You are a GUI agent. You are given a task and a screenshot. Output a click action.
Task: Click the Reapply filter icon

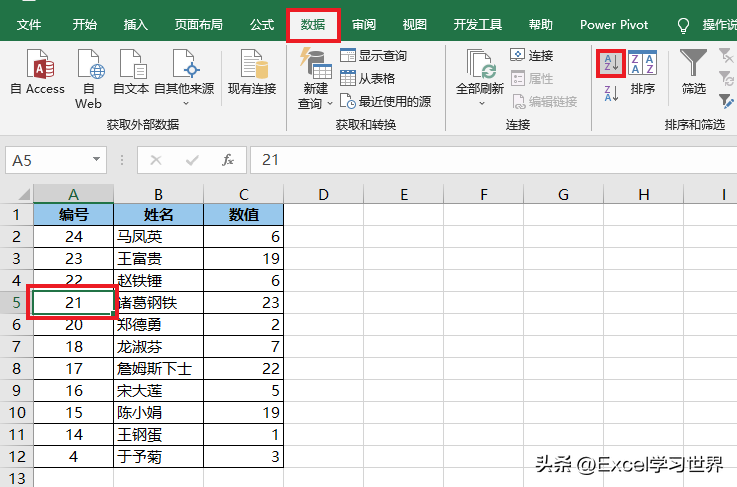[x=726, y=78]
